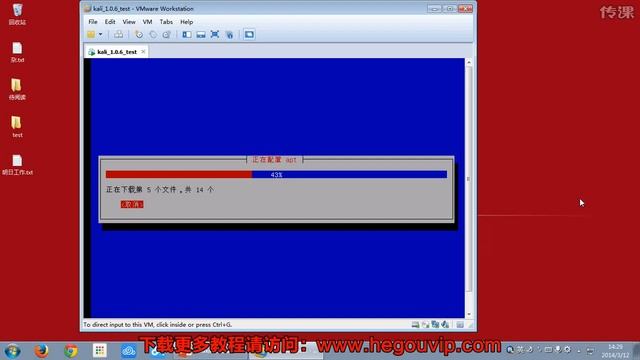Open the Tabs menu
The image size is (640, 360).
click(x=166, y=22)
